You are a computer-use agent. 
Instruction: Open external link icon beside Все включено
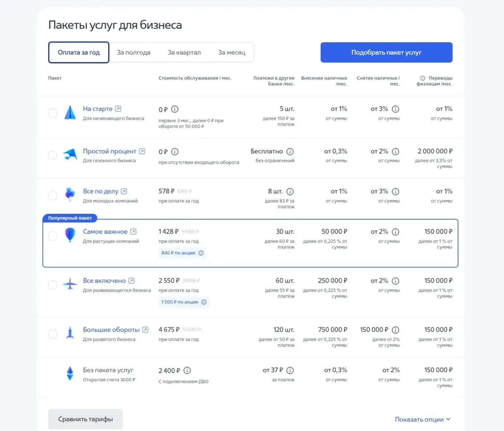coord(132,281)
